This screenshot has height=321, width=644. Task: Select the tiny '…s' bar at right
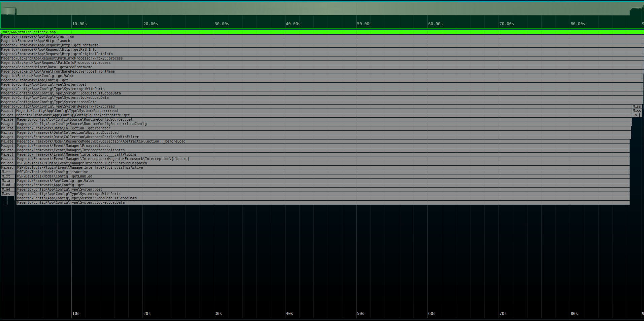tap(636, 115)
